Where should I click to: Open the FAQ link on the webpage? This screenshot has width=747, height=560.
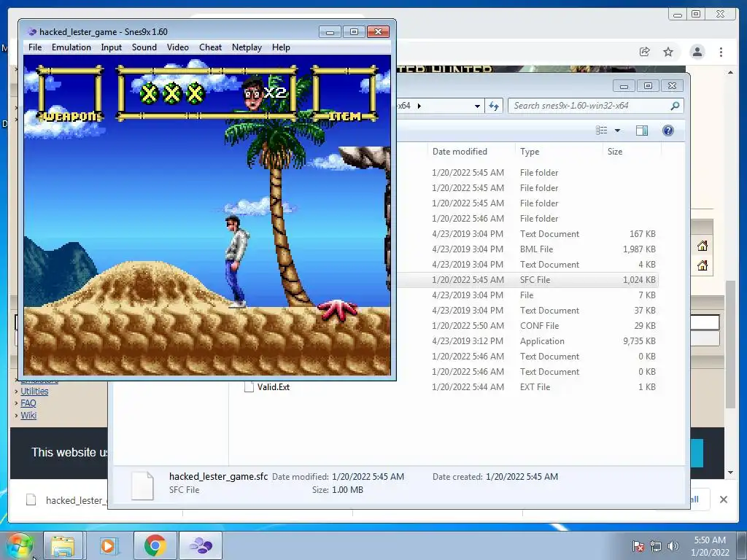28,403
